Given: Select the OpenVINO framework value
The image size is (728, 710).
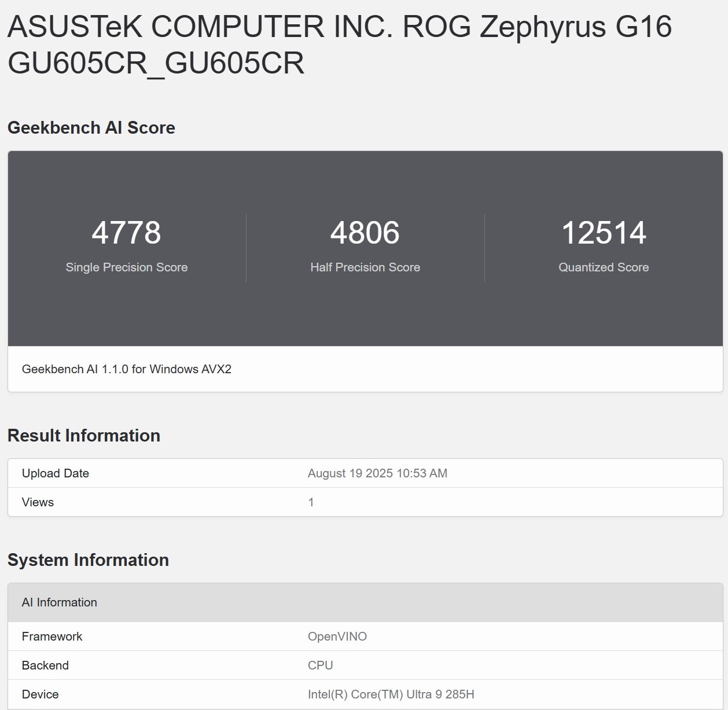Looking at the screenshot, I should click(x=337, y=637).
